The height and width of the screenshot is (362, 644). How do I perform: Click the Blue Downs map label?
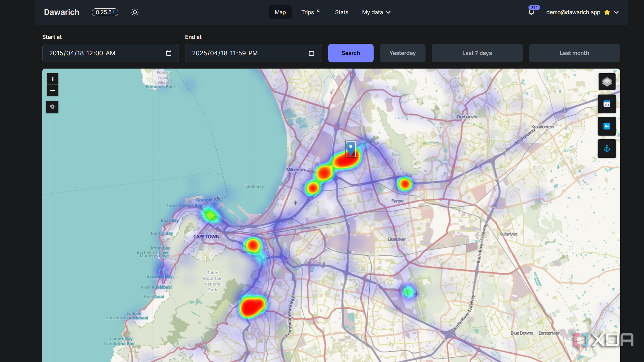(522, 333)
